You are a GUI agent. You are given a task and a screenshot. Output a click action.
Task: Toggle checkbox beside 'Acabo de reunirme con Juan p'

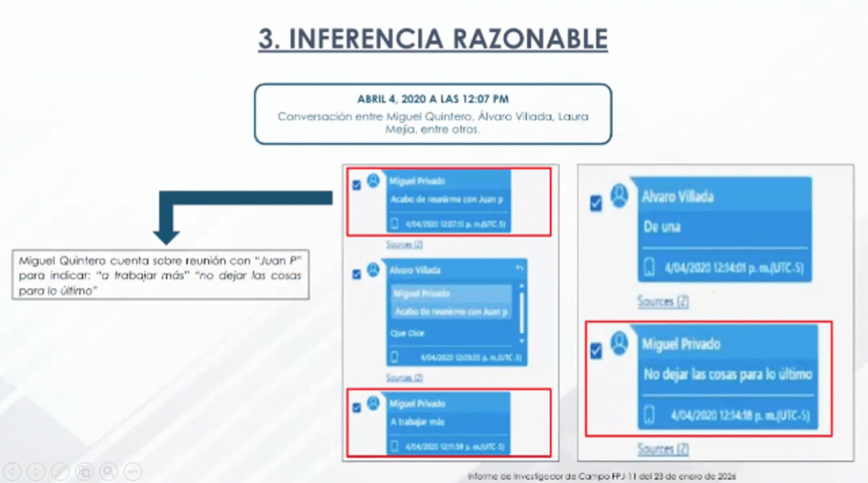[357, 186]
